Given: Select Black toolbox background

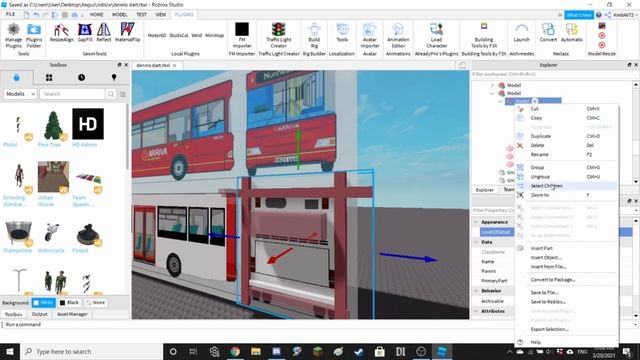Looking at the screenshot, I should [69, 302].
